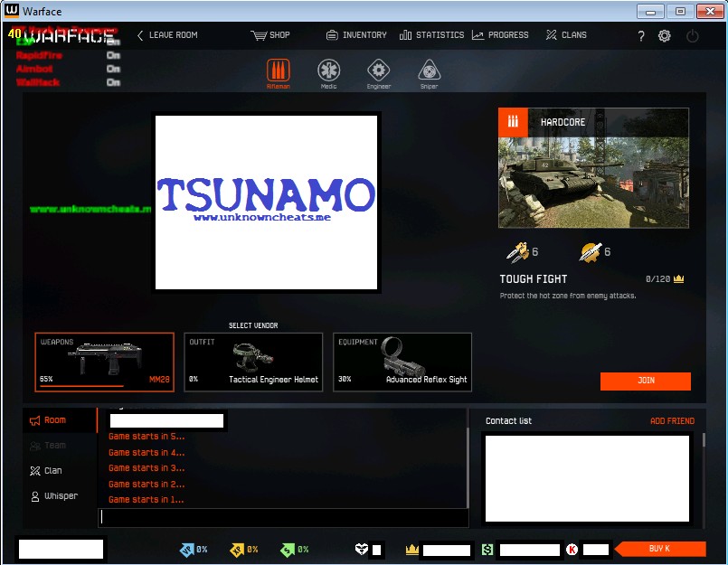The height and width of the screenshot is (565, 728).
Task: Click the crown currency icon in bottom bar
Action: click(411, 550)
